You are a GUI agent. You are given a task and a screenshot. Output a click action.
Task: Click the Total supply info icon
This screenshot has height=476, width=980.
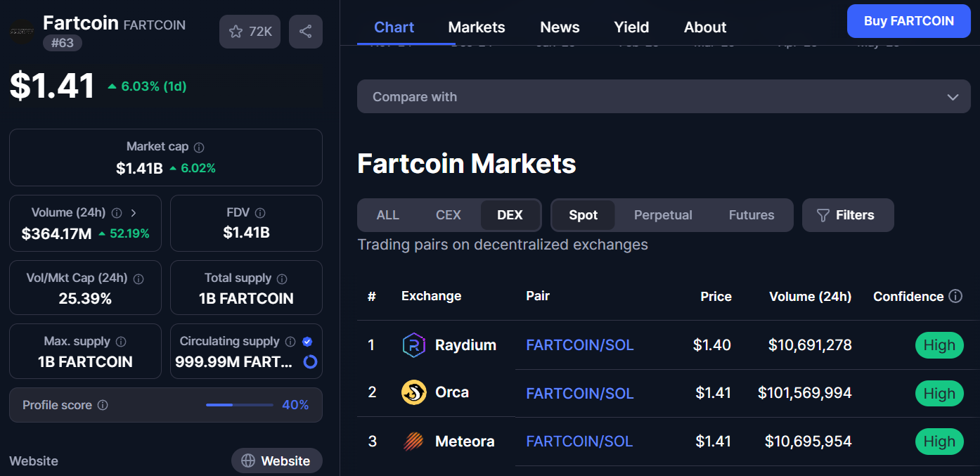(x=282, y=279)
